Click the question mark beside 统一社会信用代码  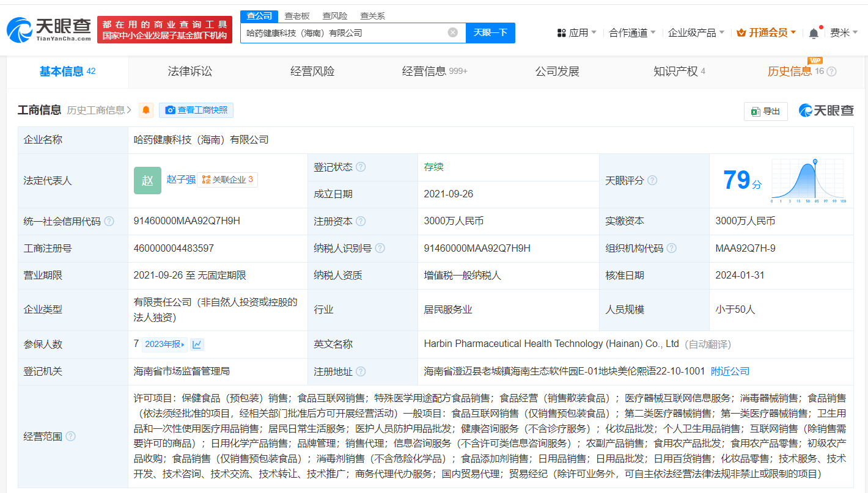[109, 222]
